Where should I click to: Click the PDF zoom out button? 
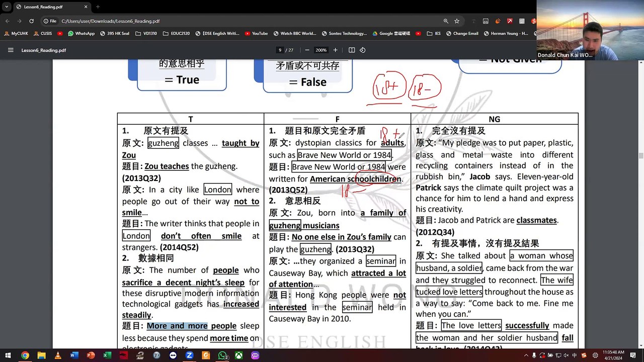coord(307,50)
